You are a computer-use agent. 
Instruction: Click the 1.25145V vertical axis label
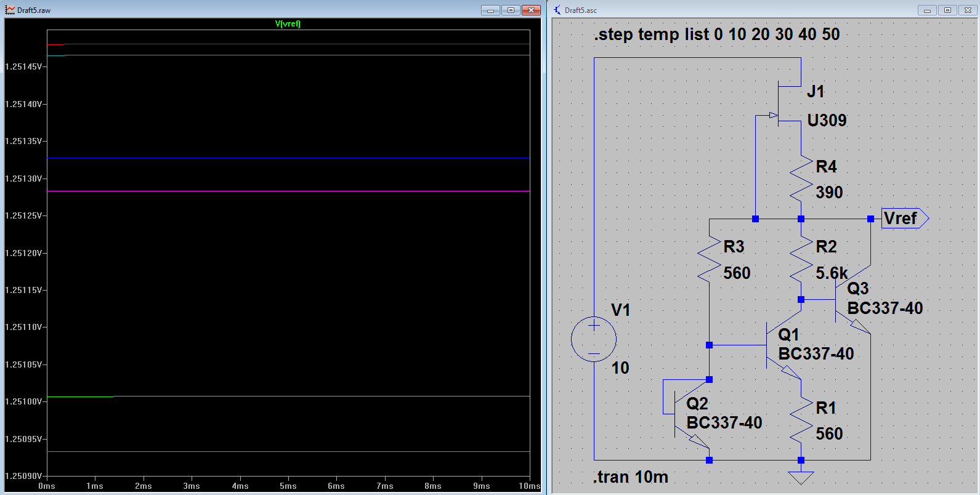pos(23,66)
